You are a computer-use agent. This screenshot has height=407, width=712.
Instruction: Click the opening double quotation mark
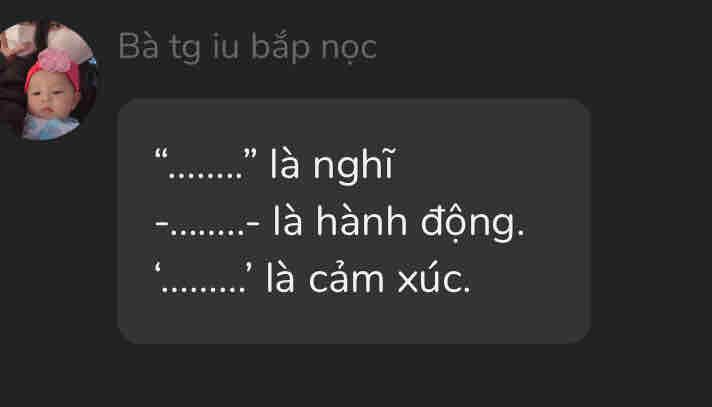pos(160,155)
